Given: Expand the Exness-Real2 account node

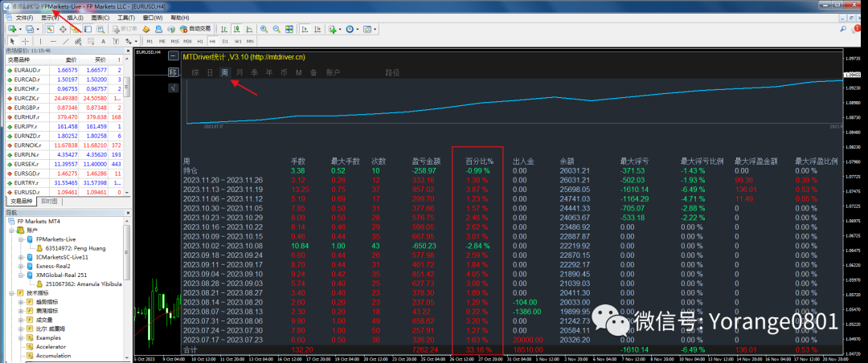Looking at the screenshot, I should [21, 266].
